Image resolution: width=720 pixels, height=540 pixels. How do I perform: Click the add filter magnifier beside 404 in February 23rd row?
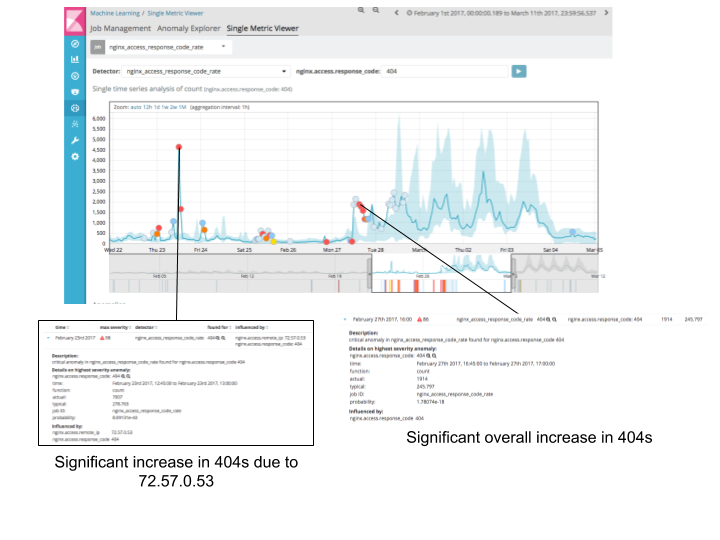click(x=219, y=338)
